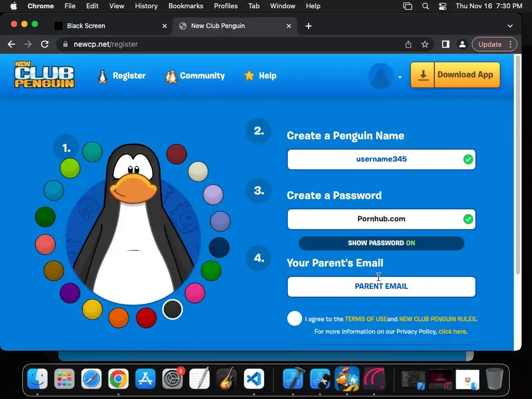Viewport: 532px width, 399px height.
Task: Click the star icon beside Help
Action: [249, 76]
